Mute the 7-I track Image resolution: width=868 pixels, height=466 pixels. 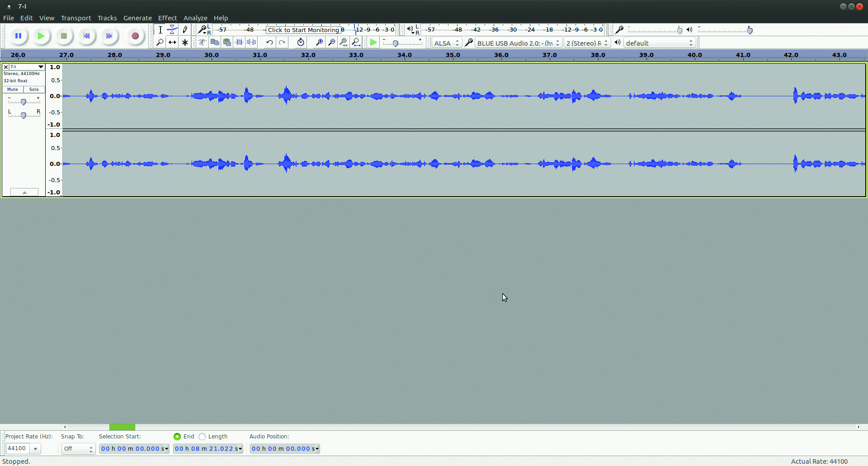point(13,89)
